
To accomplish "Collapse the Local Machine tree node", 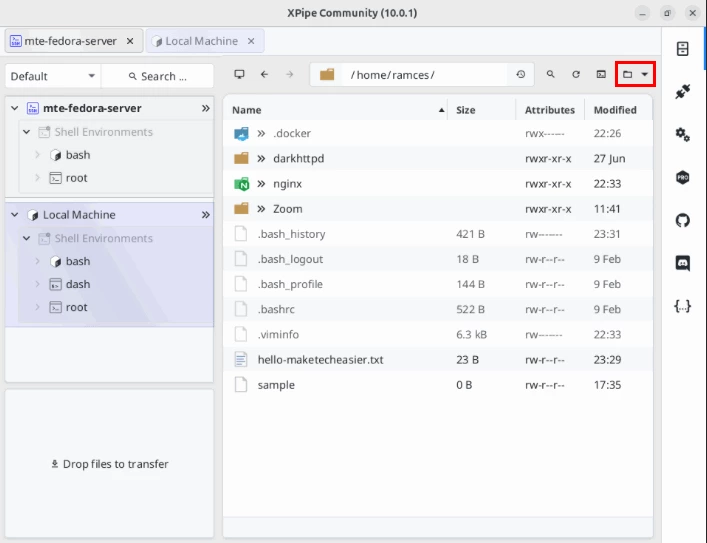I will point(15,215).
